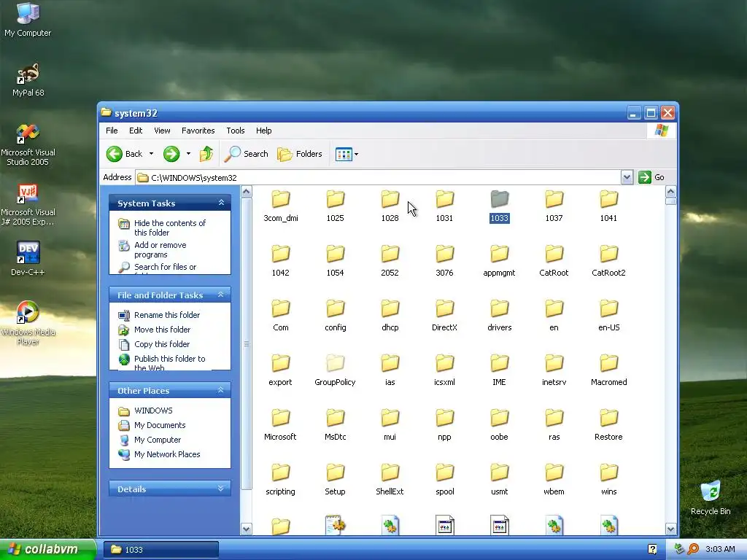Click the clock showing 3:03 AM
The height and width of the screenshot is (560, 747).
tap(720, 549)
